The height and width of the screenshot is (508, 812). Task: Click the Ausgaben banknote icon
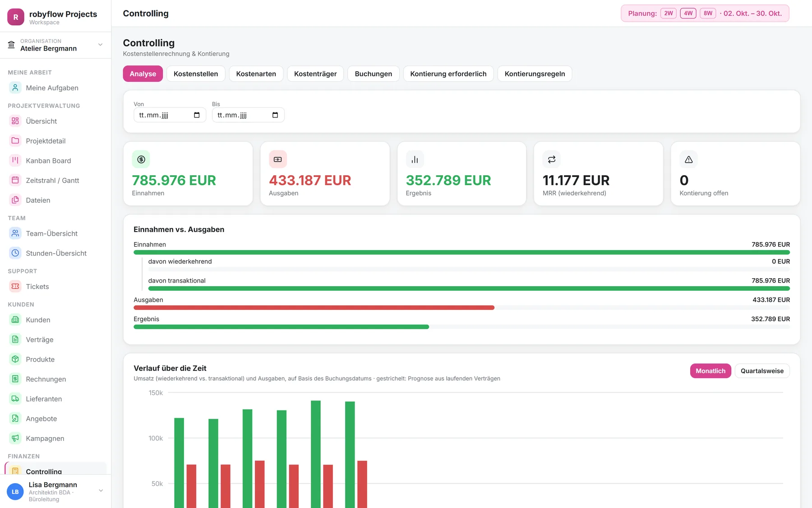point(278,159)
